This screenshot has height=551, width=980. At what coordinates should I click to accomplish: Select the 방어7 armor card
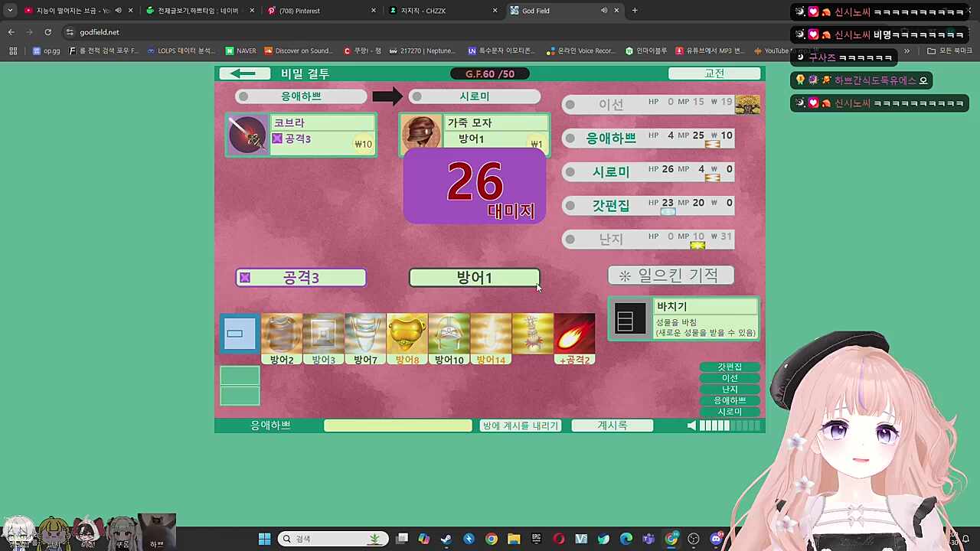[x=365, y=339]
